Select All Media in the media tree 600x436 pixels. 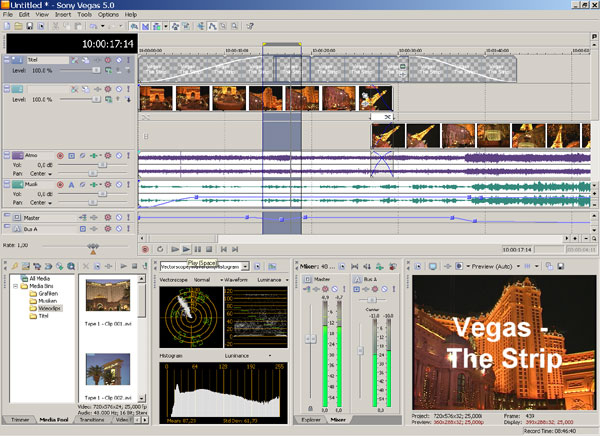click(38, 278)
